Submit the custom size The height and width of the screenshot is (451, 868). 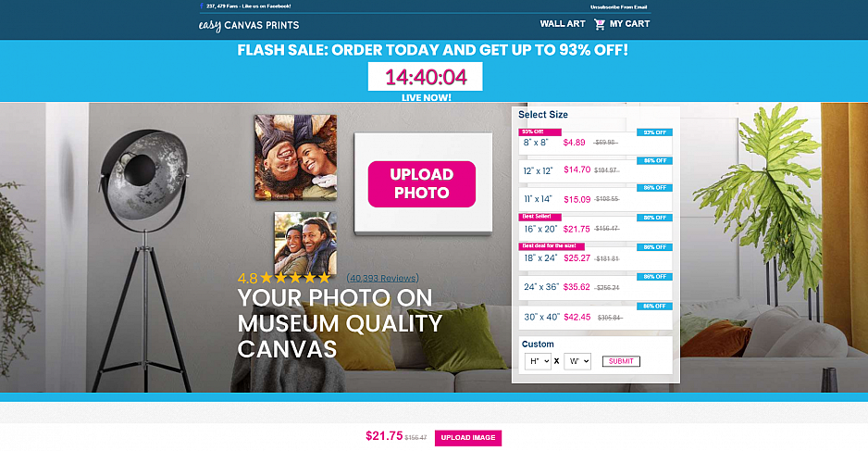(x=621, y=361)
